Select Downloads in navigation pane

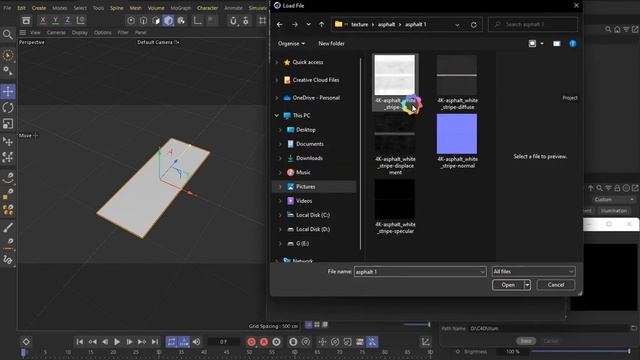(x=309, y=158)
